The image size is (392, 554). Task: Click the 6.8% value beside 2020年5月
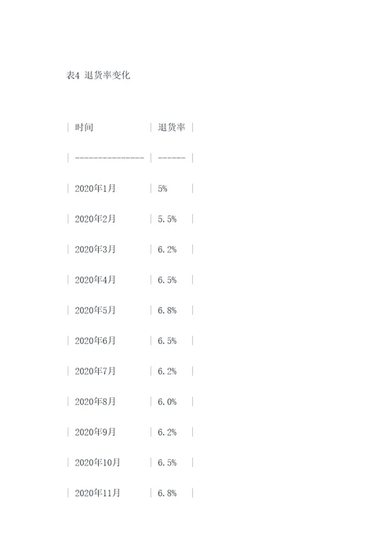click(167, 310)
